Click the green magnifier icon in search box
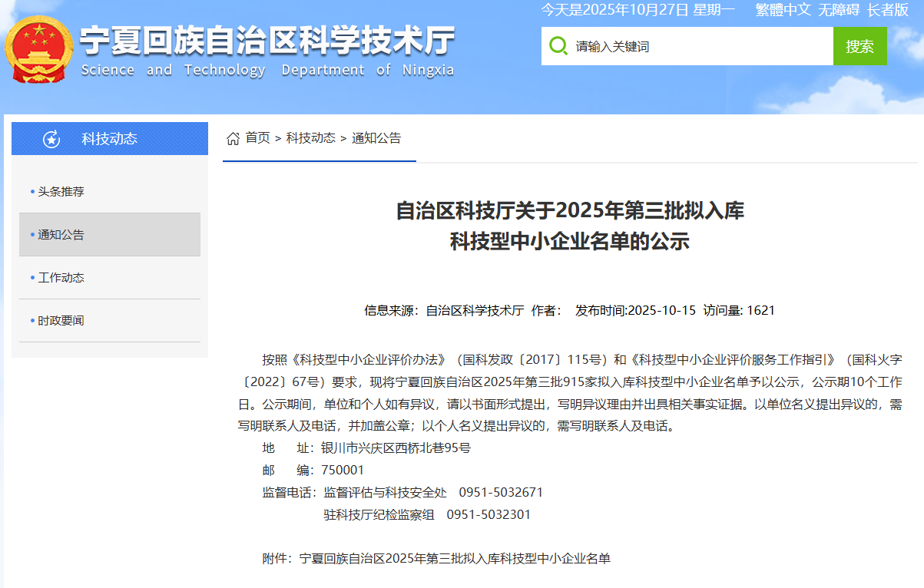Screen dimensions: 924x588 click(x=558, y=46)
